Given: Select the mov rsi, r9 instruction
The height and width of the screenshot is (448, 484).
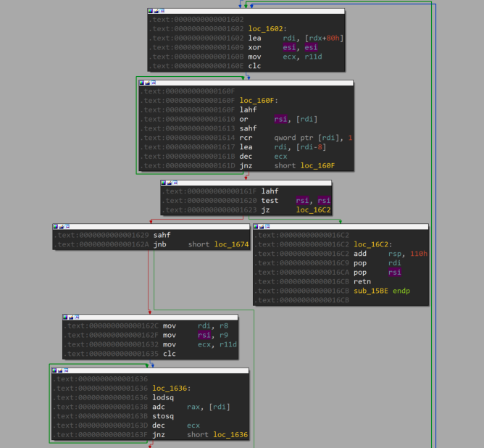Looking at the screenshot, I should coord(196,335).
